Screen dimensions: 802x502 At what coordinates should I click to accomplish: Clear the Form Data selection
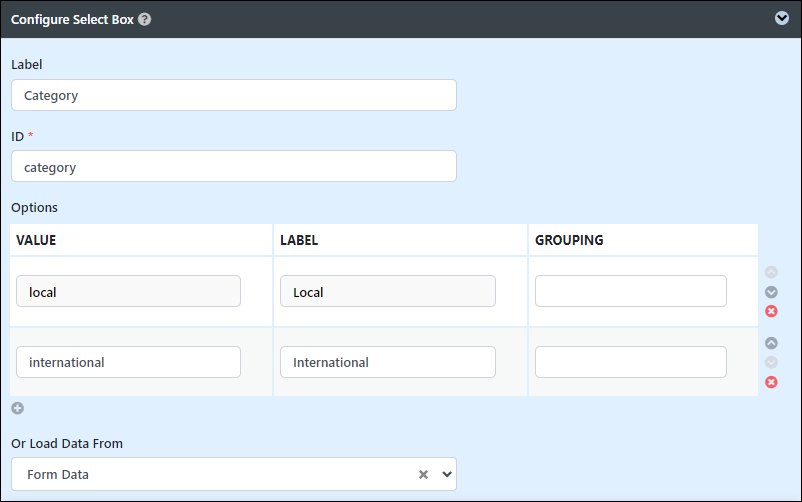pos(424,474)
